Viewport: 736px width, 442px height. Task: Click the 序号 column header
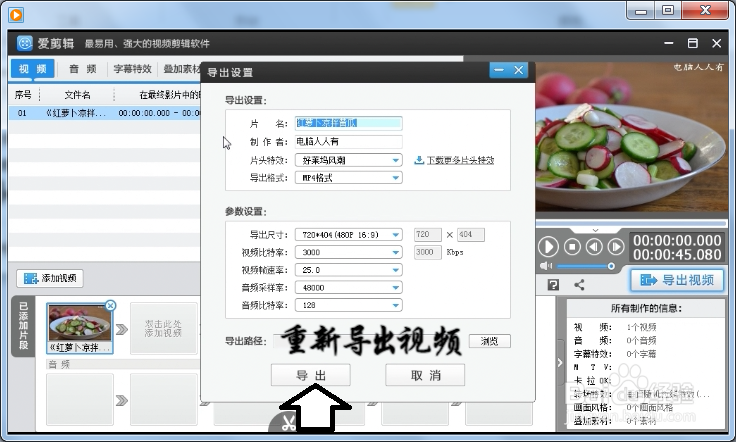[x=23, y=95]
